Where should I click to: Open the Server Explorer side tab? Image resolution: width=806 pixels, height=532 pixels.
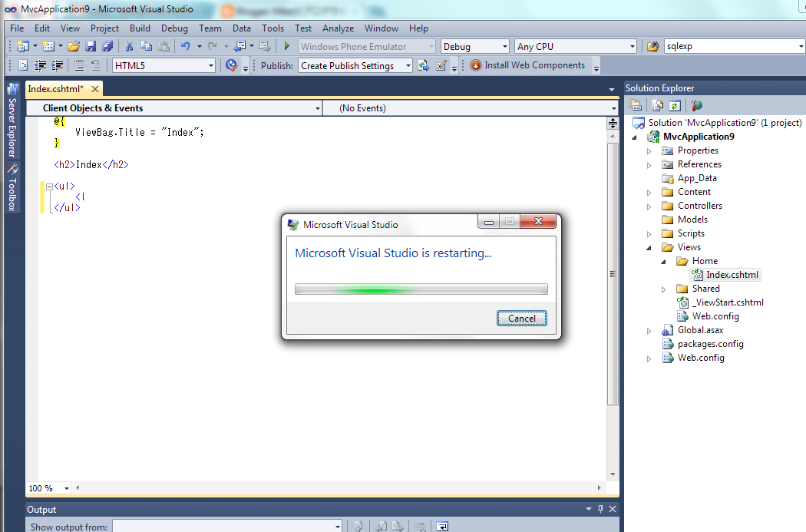coord(12,121)
